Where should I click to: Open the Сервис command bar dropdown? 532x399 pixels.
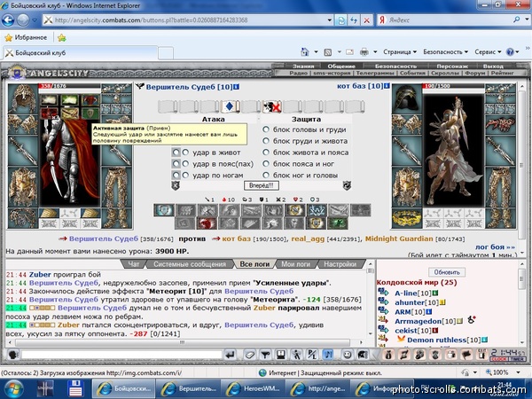click(x=488, y=52)
